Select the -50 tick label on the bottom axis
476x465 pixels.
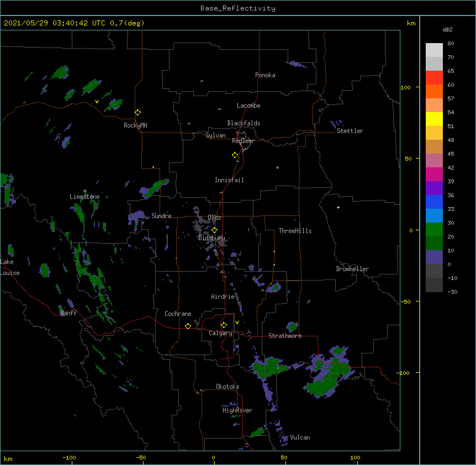(x=141, y=457)
